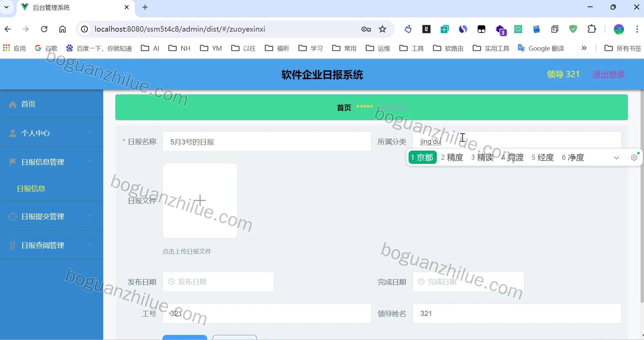Click the 领导姓名 input field
Image resolution: width=644 pixels, height=340 pixels.
click(517, 313)
